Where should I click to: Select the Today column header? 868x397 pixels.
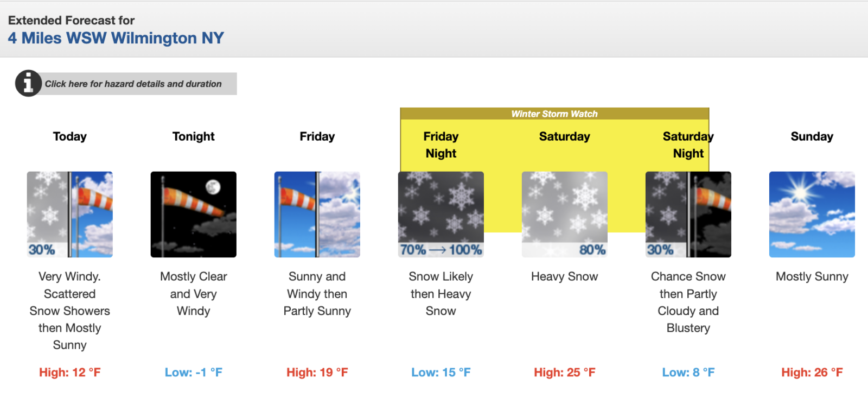(69, 136)
